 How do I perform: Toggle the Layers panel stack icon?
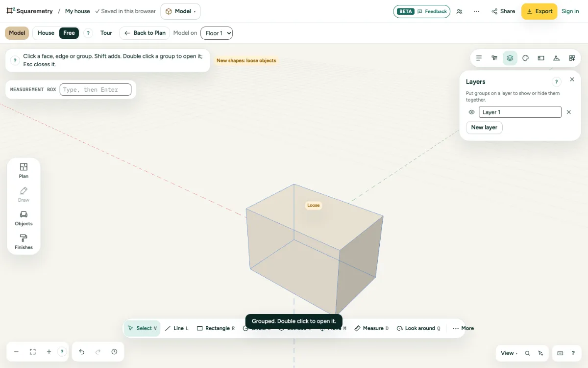(510, 58)
